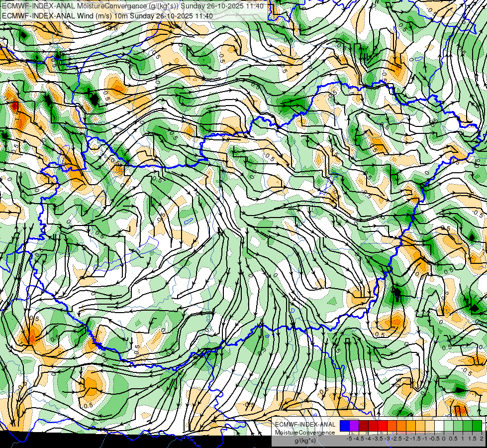Pick the orange swatch (-2.5 to -2)

(x=401, y=426)
